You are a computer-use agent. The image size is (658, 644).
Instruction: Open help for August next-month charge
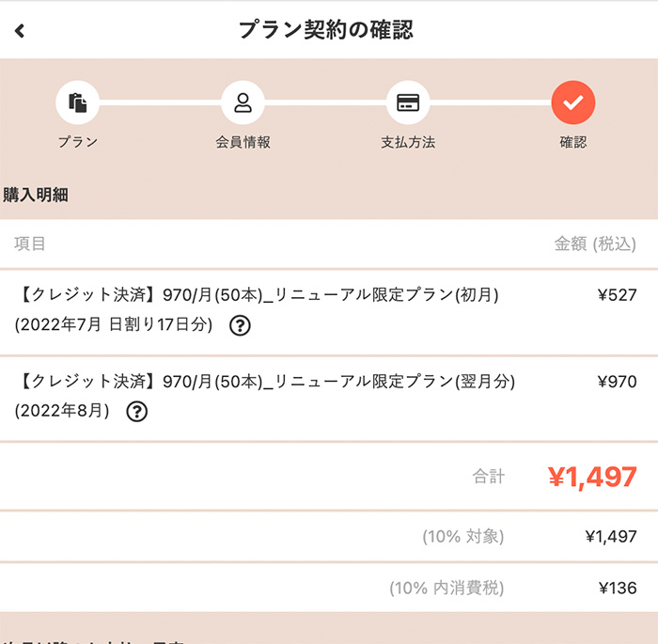coord(137,411)
